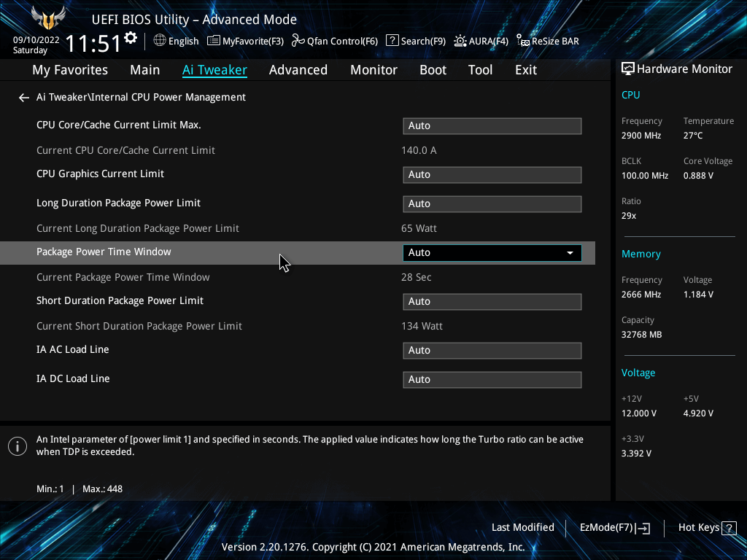Image resolution: width=747 pixels, height=560 pixels.
Task: Click CPU Graphics Current Limit Auto field
Action: pos(492,175)
